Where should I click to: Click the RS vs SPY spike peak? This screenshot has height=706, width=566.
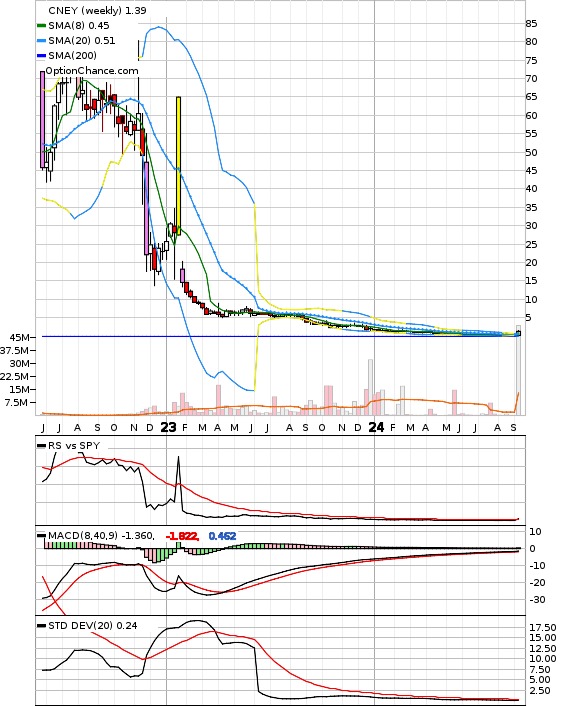pyautogui.click(x=178, y=457)
